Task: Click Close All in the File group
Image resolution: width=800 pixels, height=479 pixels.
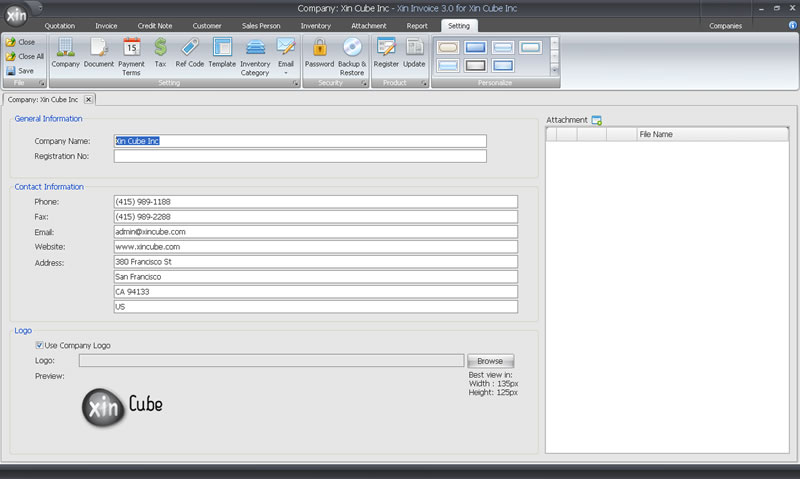Action: tap(24, 56)
